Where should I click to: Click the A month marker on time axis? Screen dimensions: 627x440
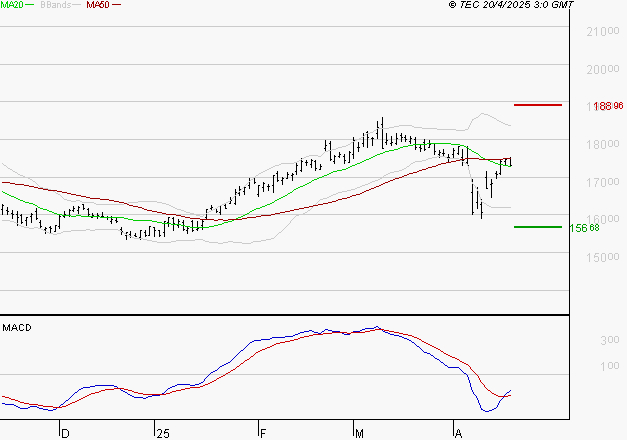(459, 434)
